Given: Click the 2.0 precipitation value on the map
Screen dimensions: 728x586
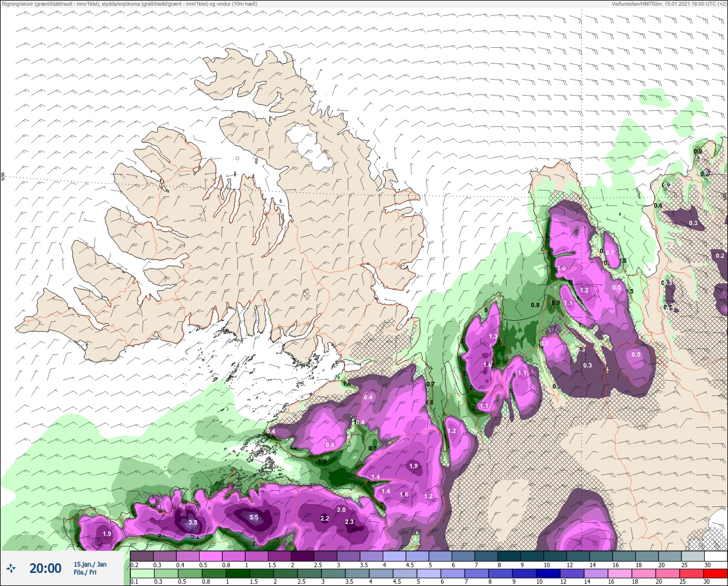Looking at the screenshot, I should coord(341,510).
